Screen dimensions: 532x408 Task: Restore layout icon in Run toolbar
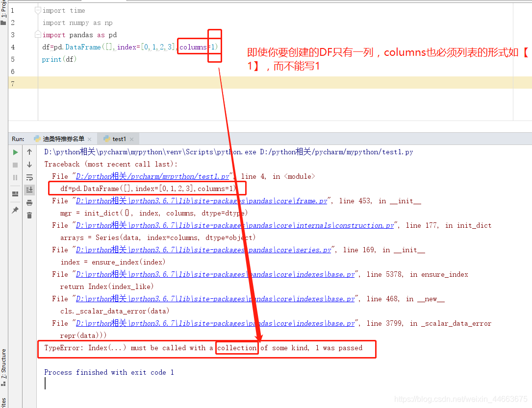click(15, 194)
